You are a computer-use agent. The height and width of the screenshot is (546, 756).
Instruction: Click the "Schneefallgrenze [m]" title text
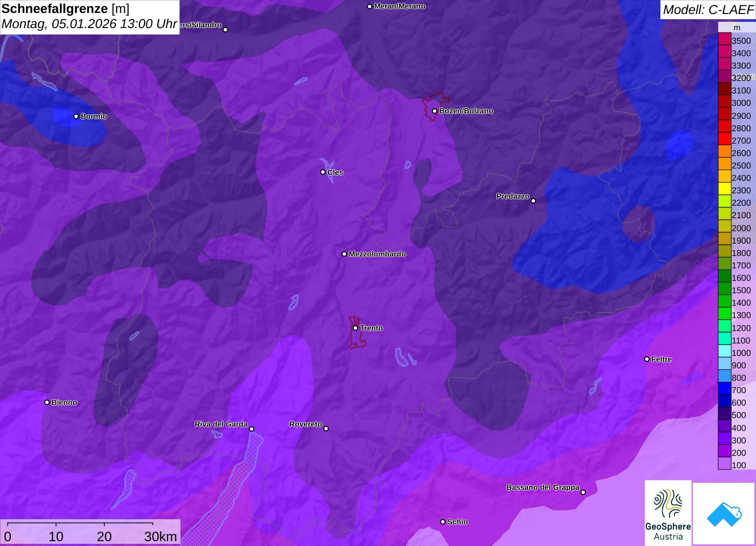coord(65,9)
